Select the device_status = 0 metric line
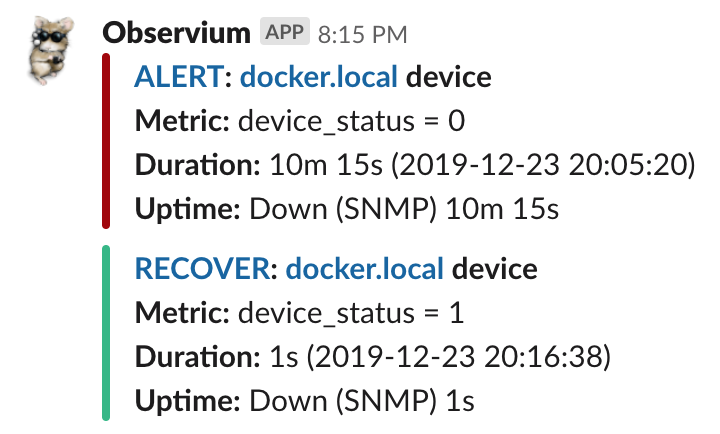Screen dimensions: 720x434 click(x=300, y=122)
